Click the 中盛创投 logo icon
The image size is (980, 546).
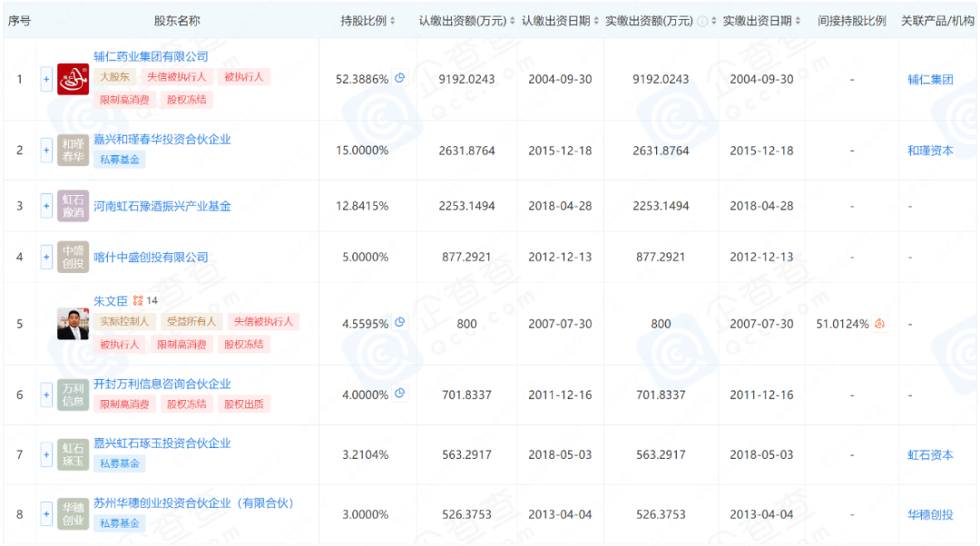pyautogui.click(x=73, y=257)
